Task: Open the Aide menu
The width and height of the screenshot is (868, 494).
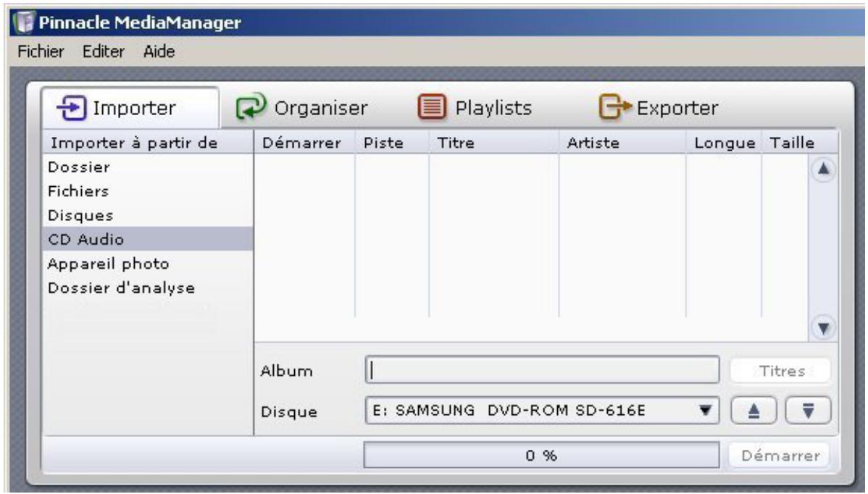Action: [159, 51]
